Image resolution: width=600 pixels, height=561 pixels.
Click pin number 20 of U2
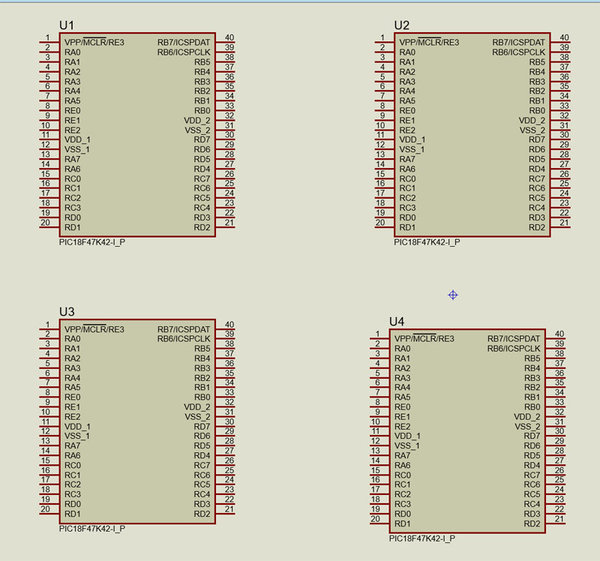click(380, 222)
